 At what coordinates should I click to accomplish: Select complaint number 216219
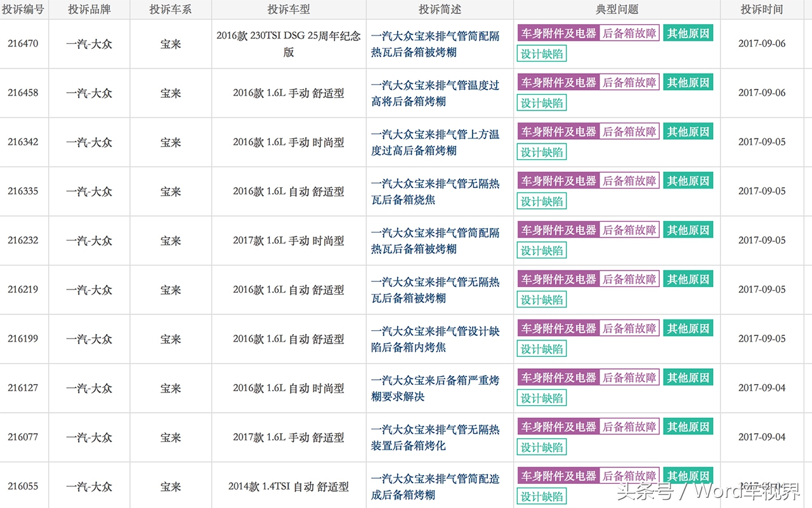coord(23,290)
